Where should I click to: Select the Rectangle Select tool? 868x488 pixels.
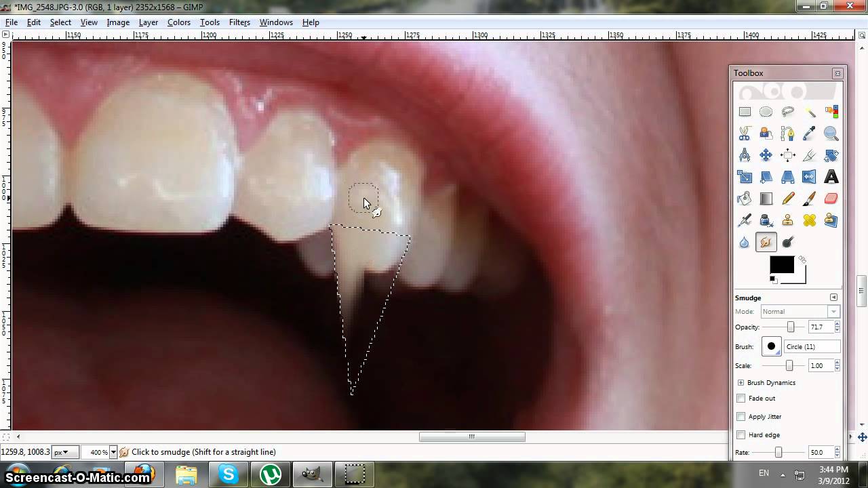(745, 113)
